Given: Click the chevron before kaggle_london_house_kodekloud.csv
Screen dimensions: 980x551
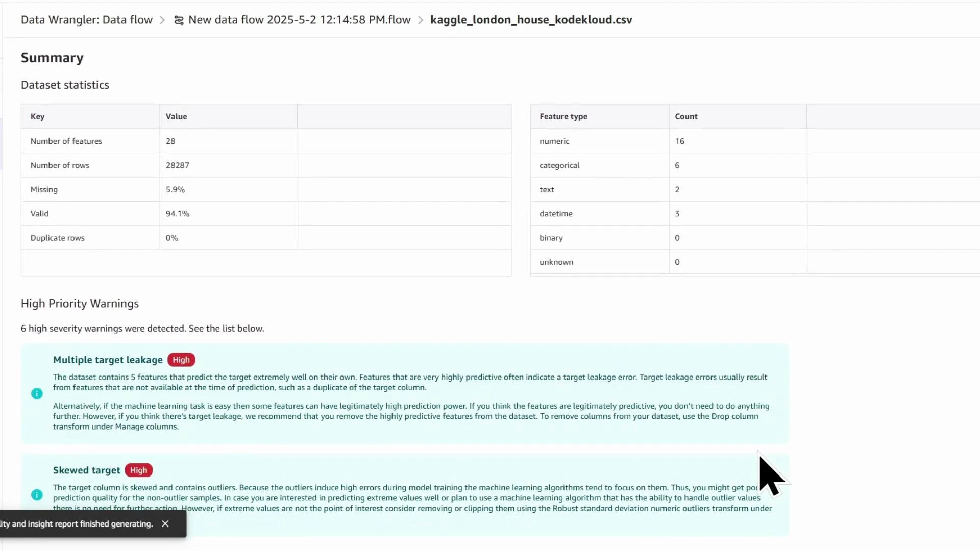Looking at the screenshot, I should pyautogui.click(x=420, y=20).
